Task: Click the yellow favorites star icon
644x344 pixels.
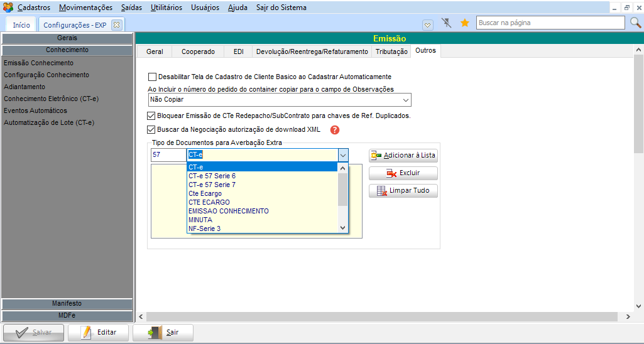Action: (x=464, y=23)
